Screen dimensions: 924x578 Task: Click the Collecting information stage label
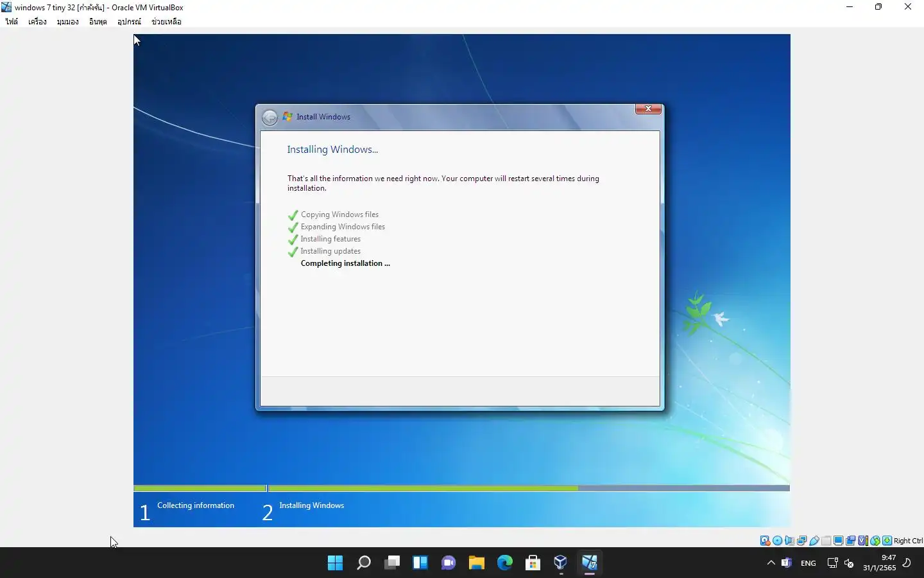196,505
